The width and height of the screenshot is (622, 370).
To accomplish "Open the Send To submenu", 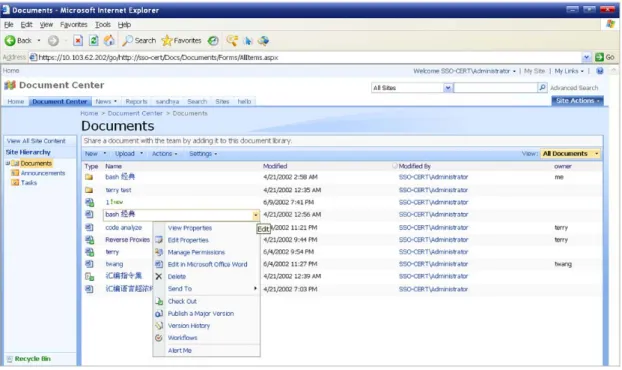I will pos(206,289).
